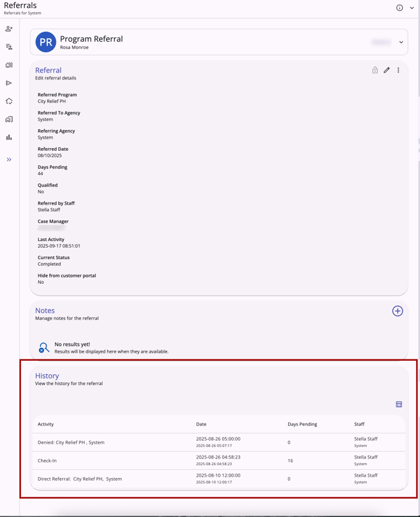Click the date '2025-08-10 12:00:00'
420x517 pixels.
(x=218, y=475)
